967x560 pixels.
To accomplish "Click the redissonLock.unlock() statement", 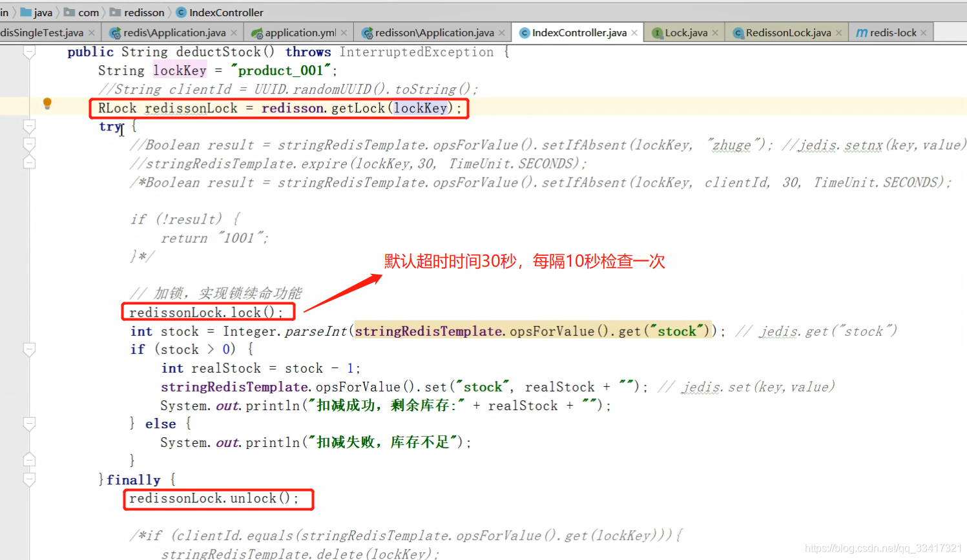I will point(214,498).
